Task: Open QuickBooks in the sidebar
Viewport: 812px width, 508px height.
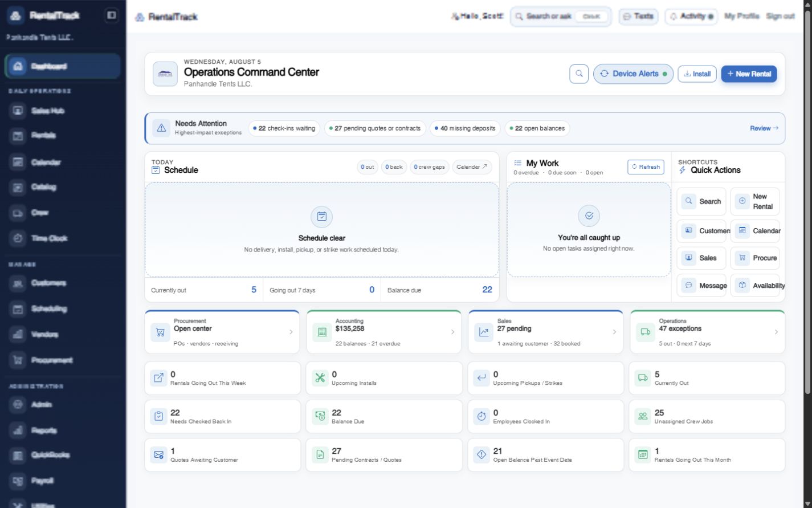Action: (x=63, y=455)
